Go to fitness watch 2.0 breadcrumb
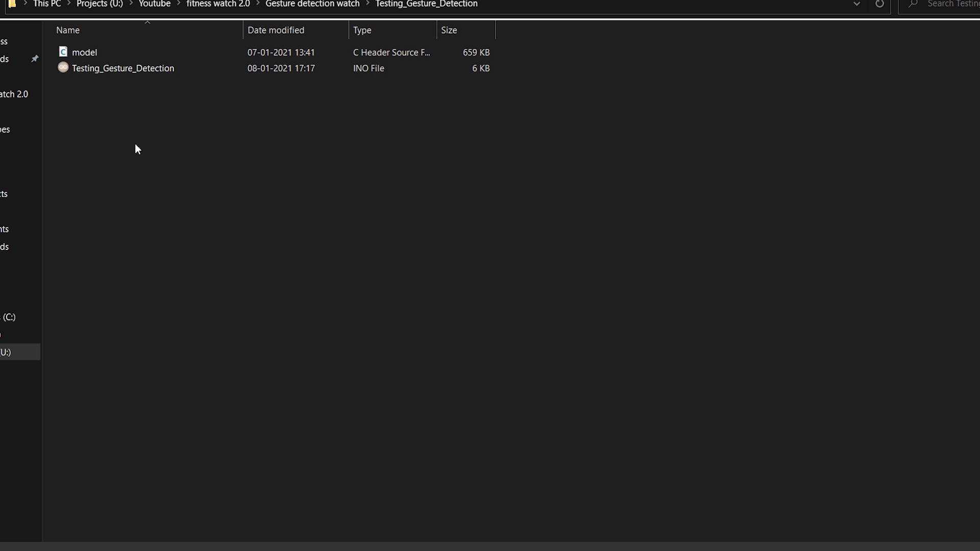This screenshot has height=551, width=980. click(x=218, y=4)
